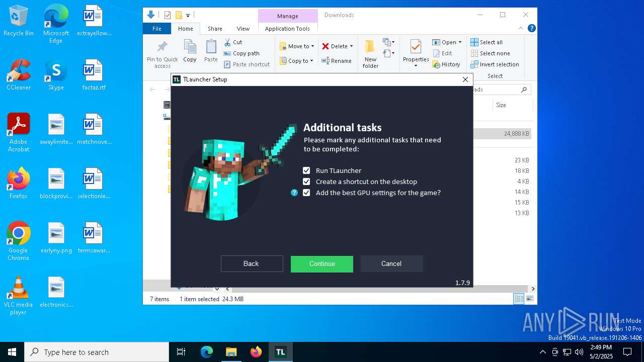The width and height of the screenshot is (644, 362).
Task: Click Invert selection in the ribbon
Action: pos(495,64)
